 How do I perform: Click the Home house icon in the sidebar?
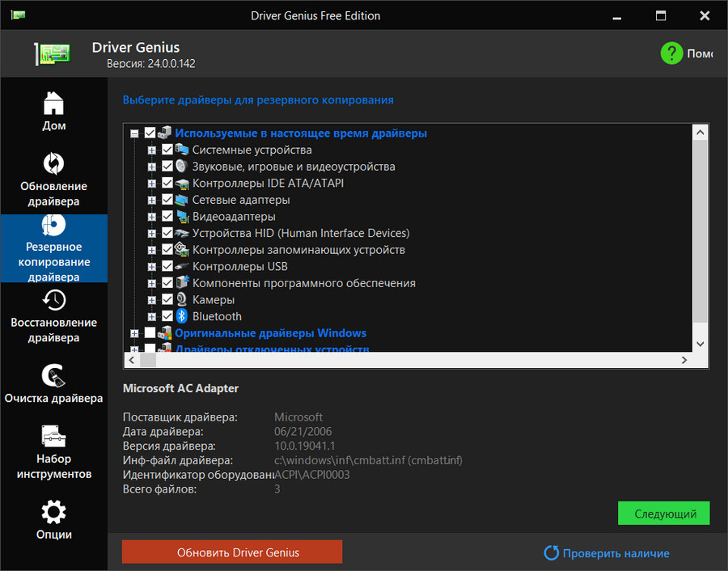[x=53, y=103]
